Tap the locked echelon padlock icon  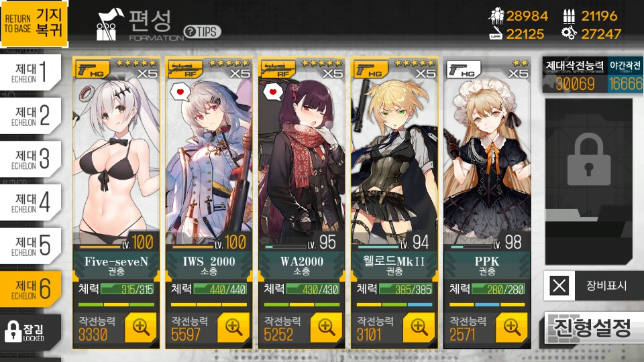[x=588, y=160]
